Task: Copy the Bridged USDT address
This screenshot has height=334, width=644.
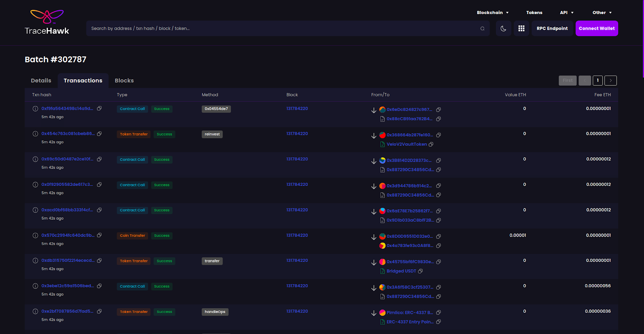Action: (x=420, y=271)
